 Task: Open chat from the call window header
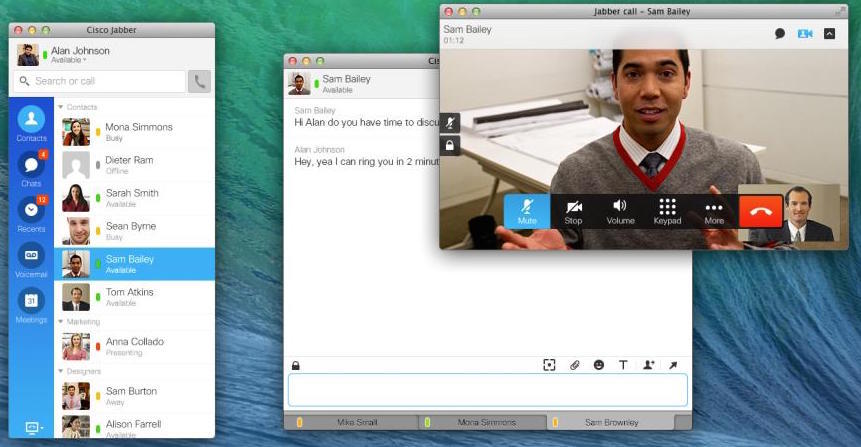780,33
